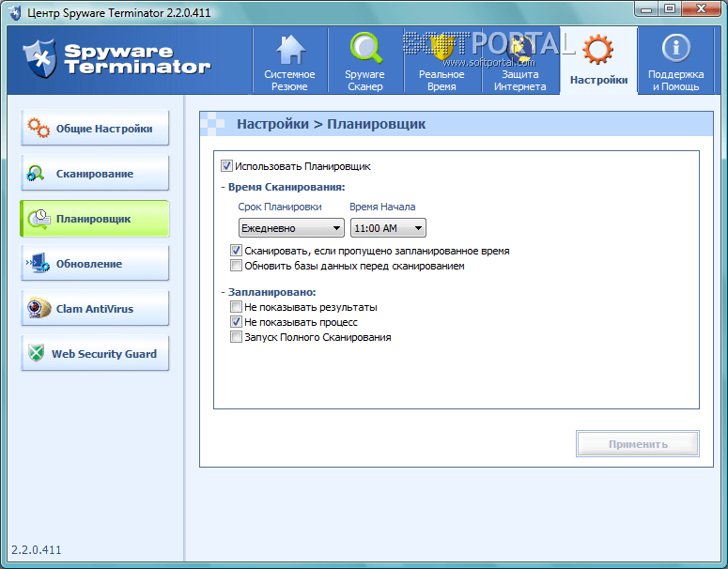Viewport: 728px width, 569px height.
Task: Minimize the Spyware Terminator window
Action: 646,8
